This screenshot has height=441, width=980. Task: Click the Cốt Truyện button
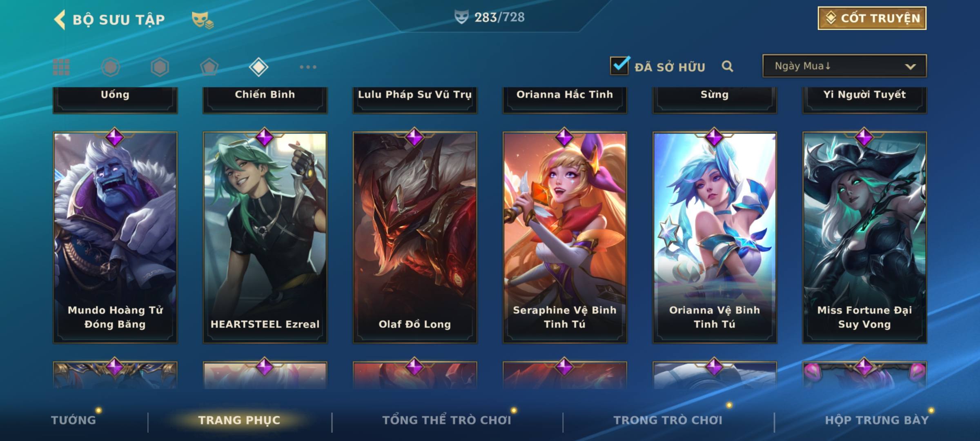click(x=872, y=18)
